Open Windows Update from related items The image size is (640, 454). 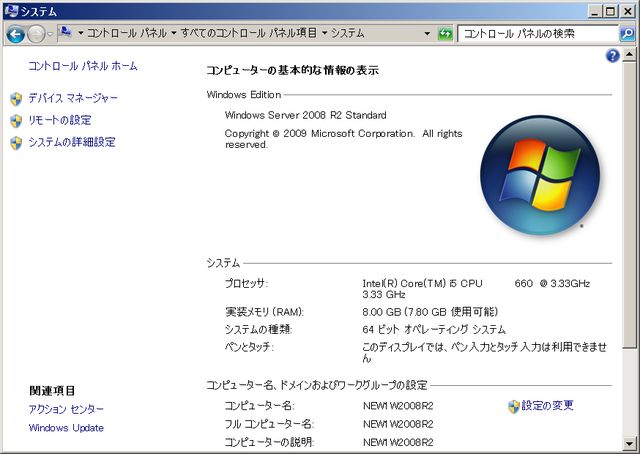pyautogui.click(x=66, y=428)
